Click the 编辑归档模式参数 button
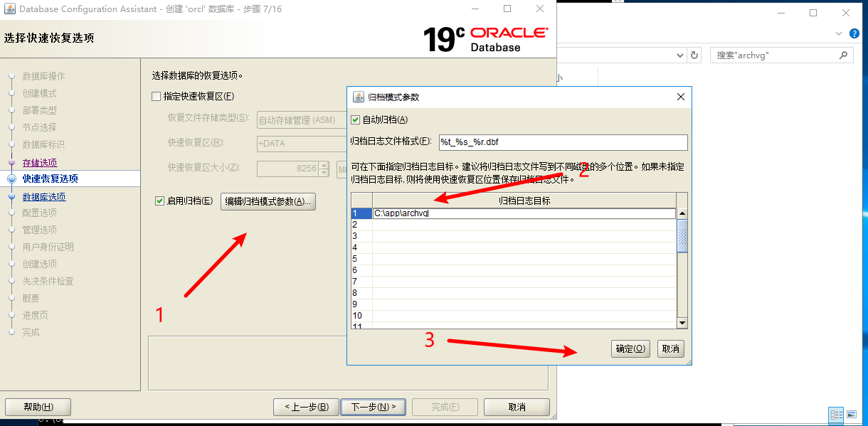 coord(268,201)
